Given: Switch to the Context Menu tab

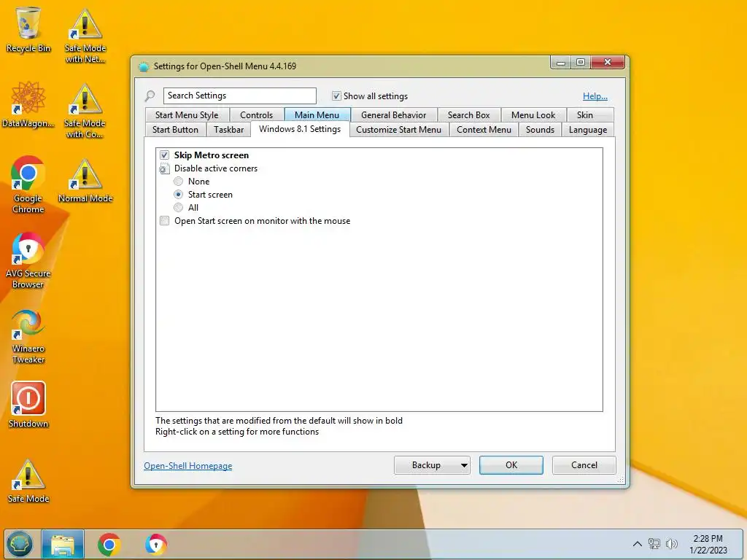Looking at the screenshot, I should pyautogui.click(x=484, y=130).
